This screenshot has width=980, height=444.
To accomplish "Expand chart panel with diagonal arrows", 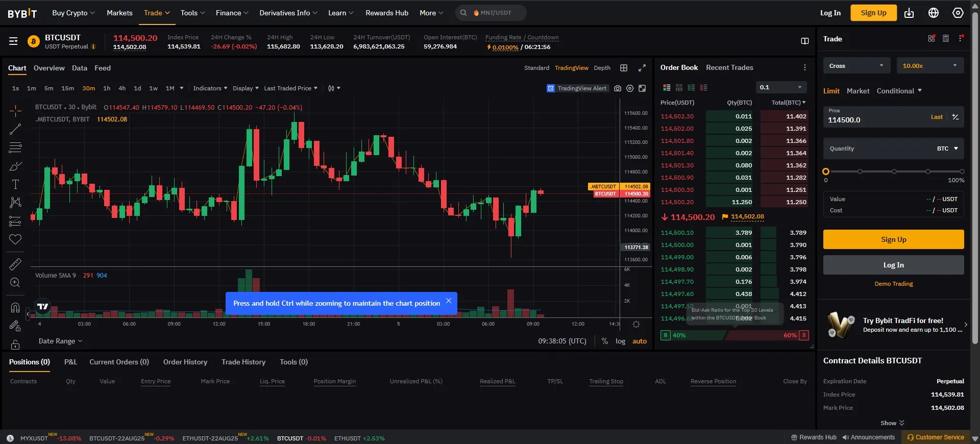I will point(642,68).
